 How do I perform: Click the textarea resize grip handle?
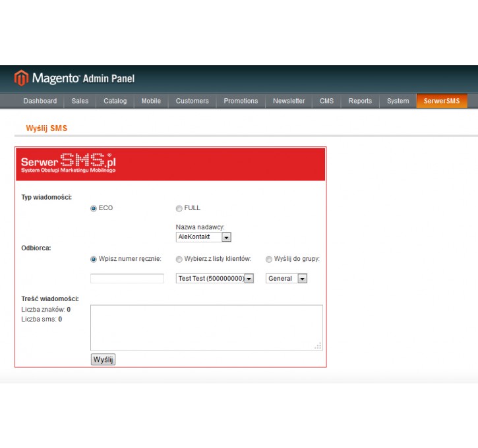tap(318, 346)
